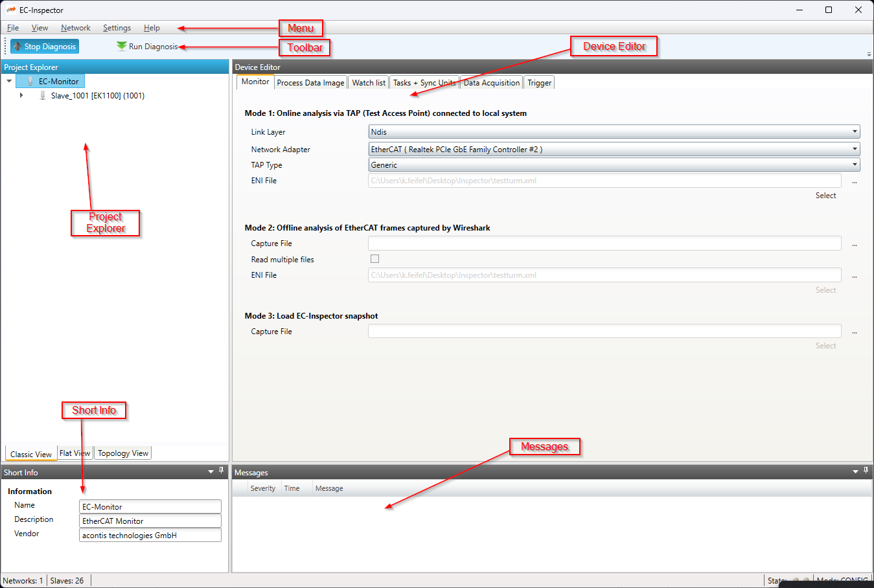874x588 pixels.
Task: Open the TAP Type dropdown showing Generic
Action: tap(855, 164)
